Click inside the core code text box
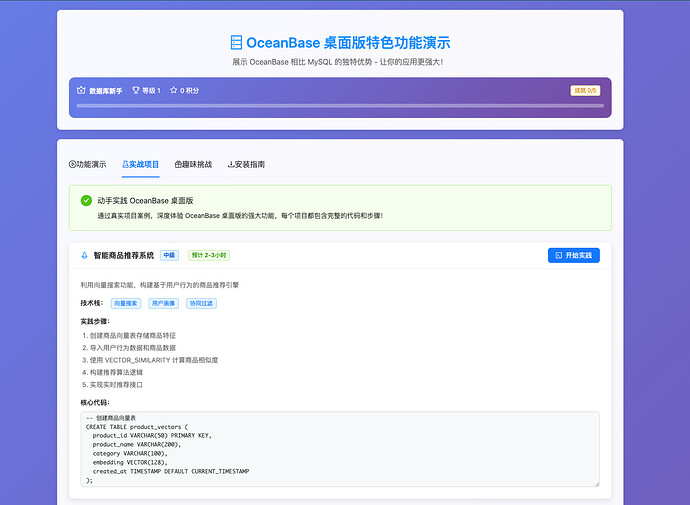The height and width of the screenshot is (505, 690). click(340, 449)
